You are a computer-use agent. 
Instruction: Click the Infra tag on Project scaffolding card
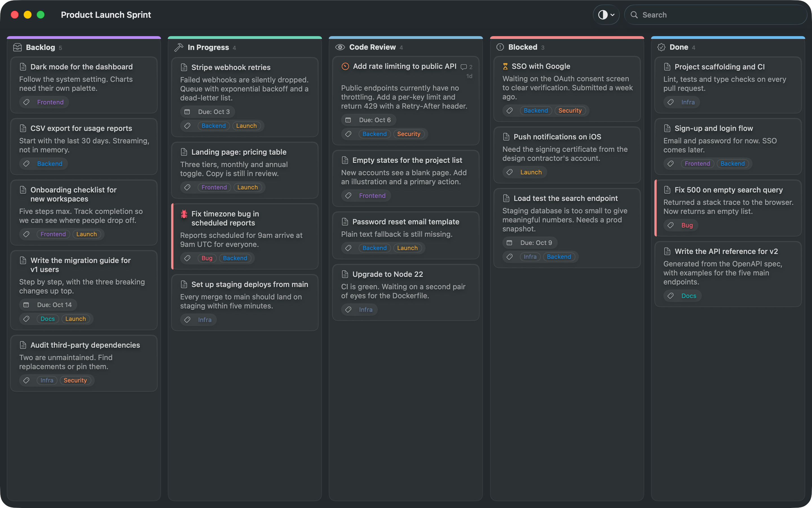[688, 102]
